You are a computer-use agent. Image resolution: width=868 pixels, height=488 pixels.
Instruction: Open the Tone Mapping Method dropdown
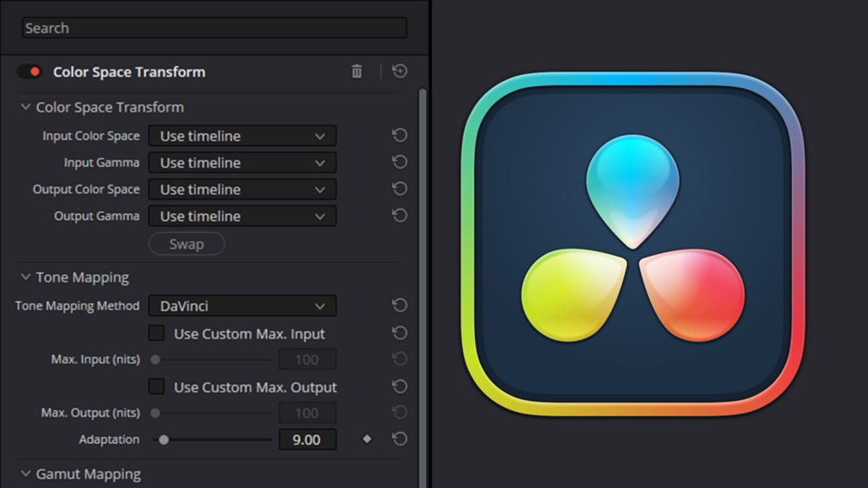click(243, 306)
